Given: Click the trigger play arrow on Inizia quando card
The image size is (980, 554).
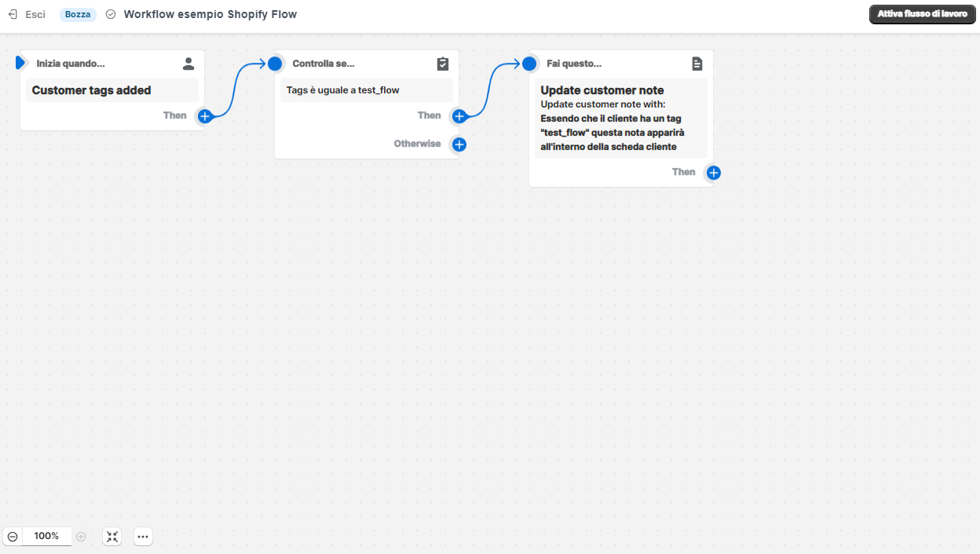Looking at the screenshot, I should tap(21, 63).
